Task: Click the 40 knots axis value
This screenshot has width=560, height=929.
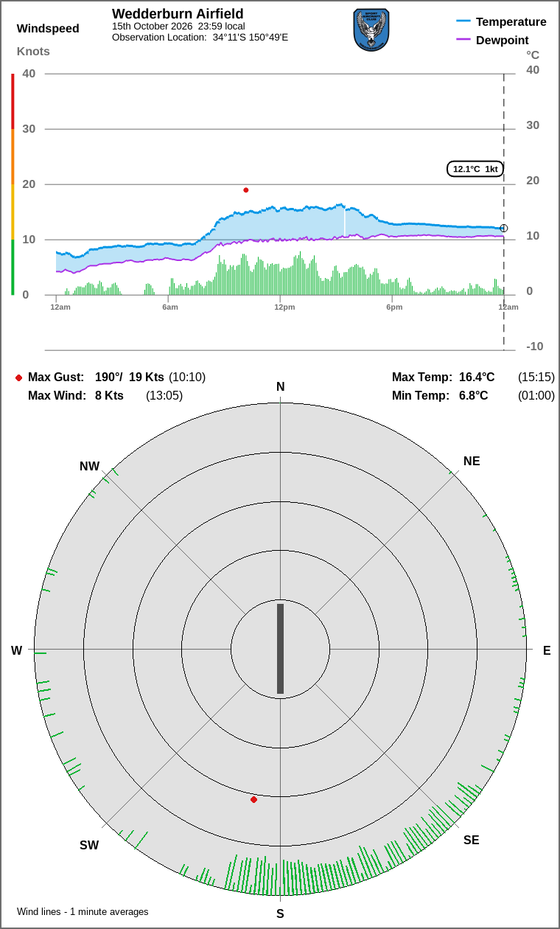Action: coord(29,74)
